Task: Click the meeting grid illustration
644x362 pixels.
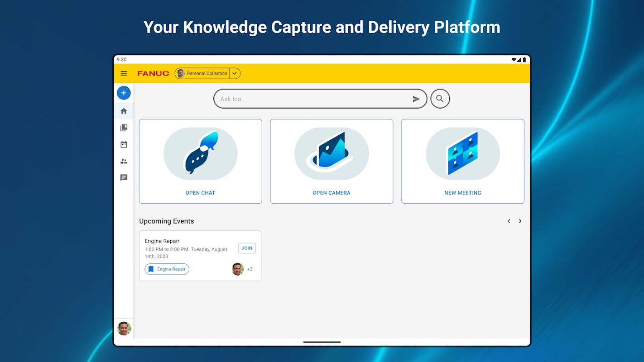Action: tap(463, 153)
